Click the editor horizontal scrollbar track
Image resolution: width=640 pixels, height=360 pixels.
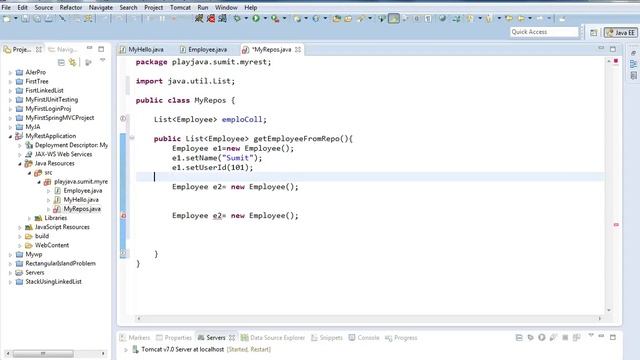(x=369, y=318)
